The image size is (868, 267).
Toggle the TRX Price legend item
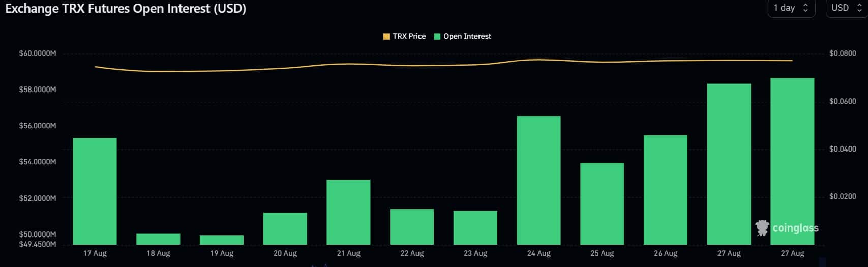click(x=404, y=36)
